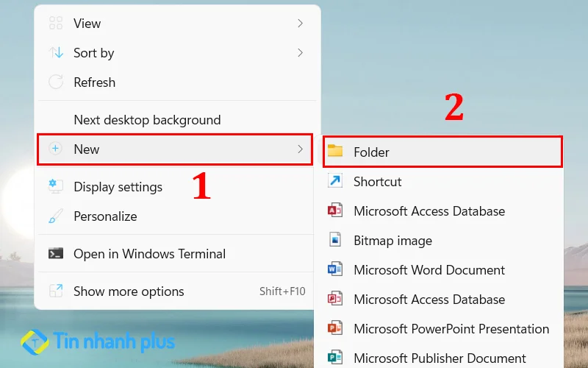Create a new Microsoft Word Document
The height and width of the screenshot is (368, 588).
coord(429,270)
